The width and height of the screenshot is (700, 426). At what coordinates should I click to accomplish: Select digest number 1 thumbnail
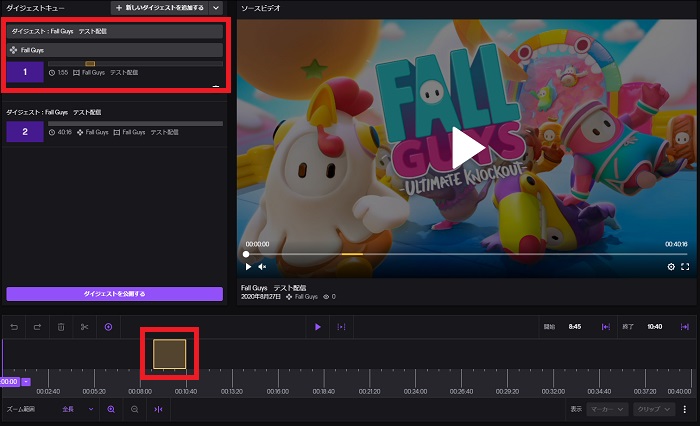point(25,72)
